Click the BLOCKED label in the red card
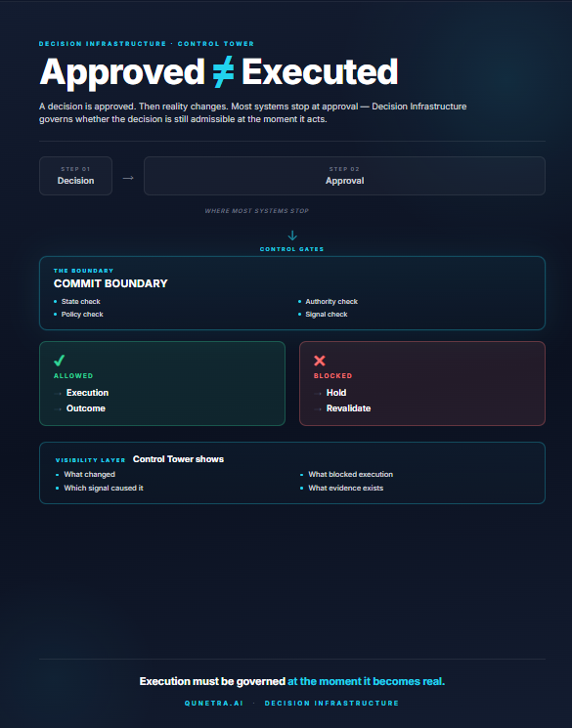 coord(333,375)
